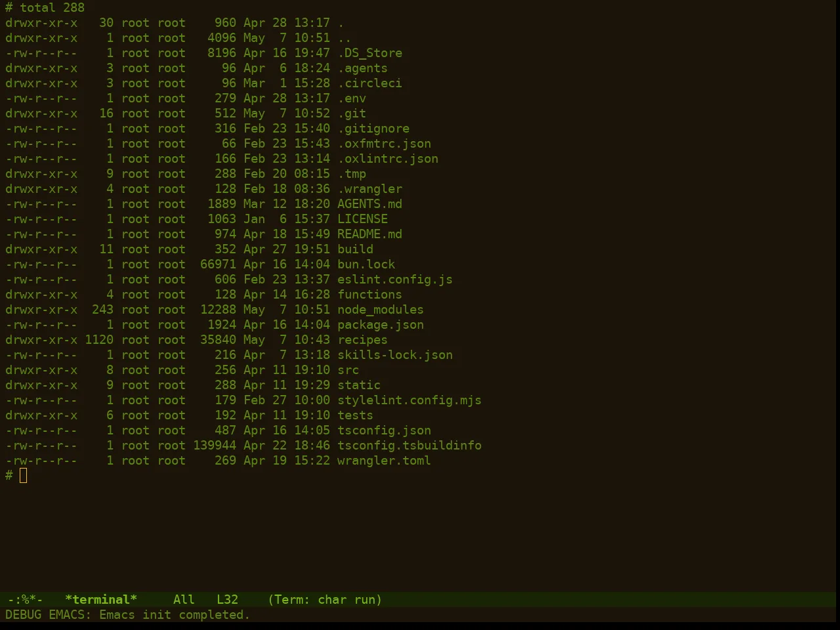Click the *terminal* buffer name in mode line
The height and width of the screenshot is (630, 840).
click(101, 600)
